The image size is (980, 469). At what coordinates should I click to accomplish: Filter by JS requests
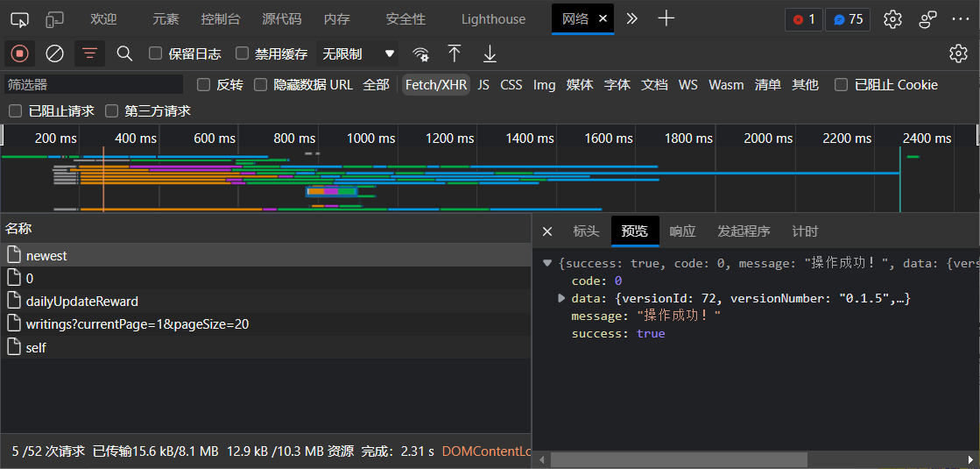point(483,84)
